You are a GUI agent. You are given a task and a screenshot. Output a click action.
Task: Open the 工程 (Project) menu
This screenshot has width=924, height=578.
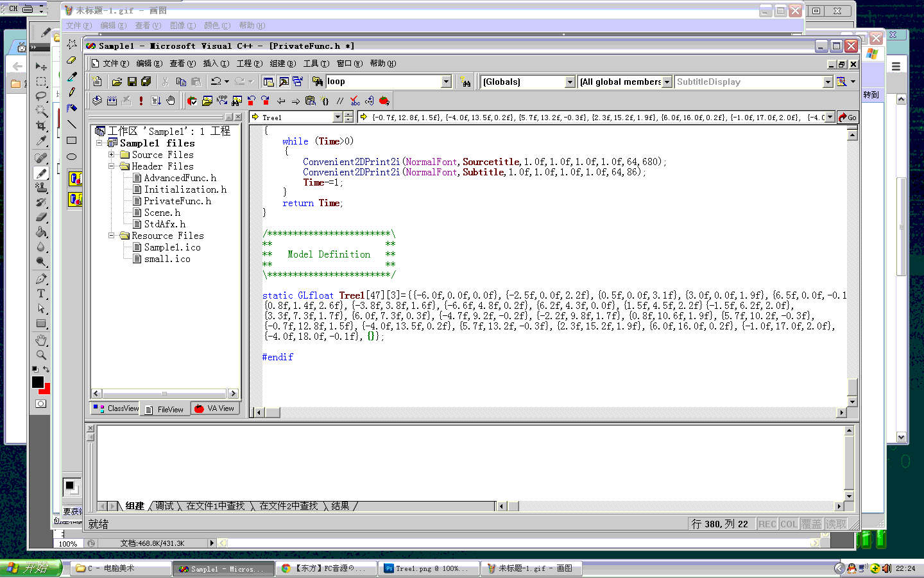250,64
